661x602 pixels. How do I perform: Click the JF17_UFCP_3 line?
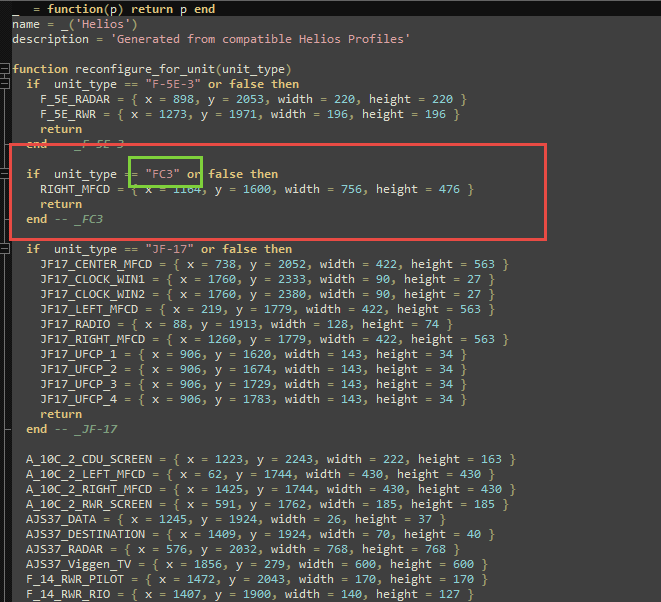tap(253, 384)
